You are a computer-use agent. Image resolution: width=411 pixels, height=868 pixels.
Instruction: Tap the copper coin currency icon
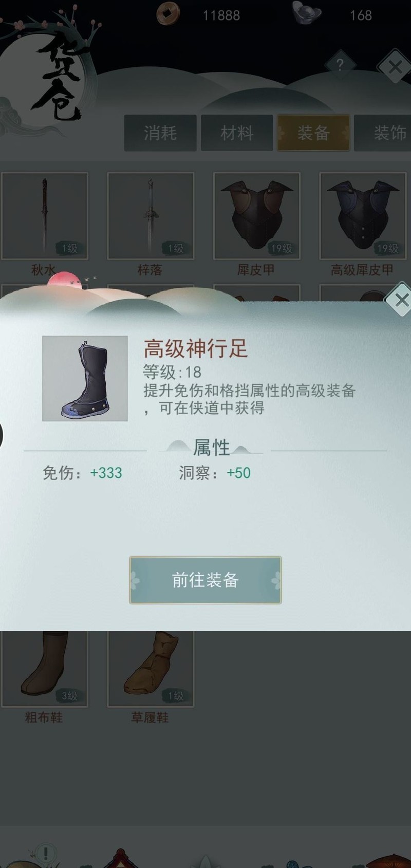168,13
